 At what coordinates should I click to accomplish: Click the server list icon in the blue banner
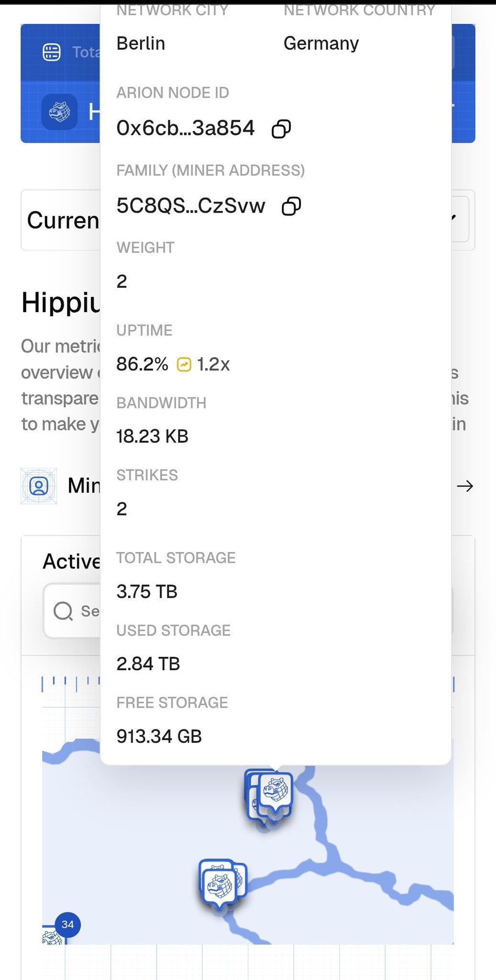pyautogui.click(x=52, y=52)
